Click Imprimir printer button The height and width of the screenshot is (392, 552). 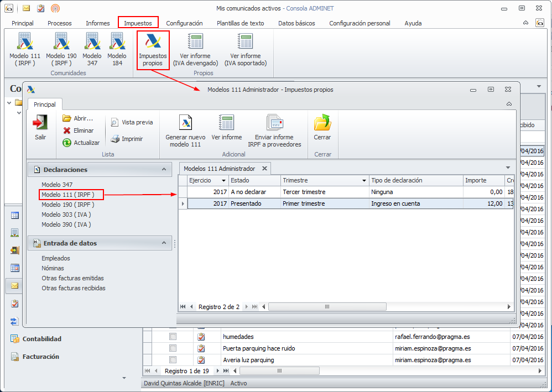pos(127,139)
